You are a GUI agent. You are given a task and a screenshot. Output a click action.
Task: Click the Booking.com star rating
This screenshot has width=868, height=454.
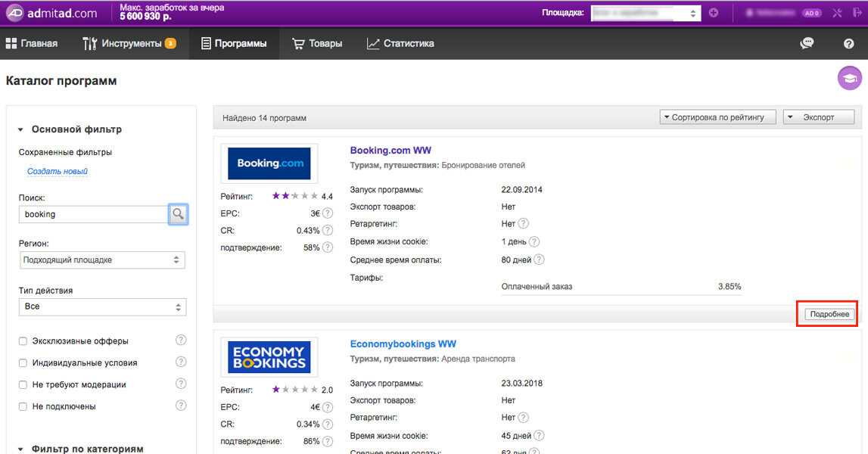click(294, 195)
